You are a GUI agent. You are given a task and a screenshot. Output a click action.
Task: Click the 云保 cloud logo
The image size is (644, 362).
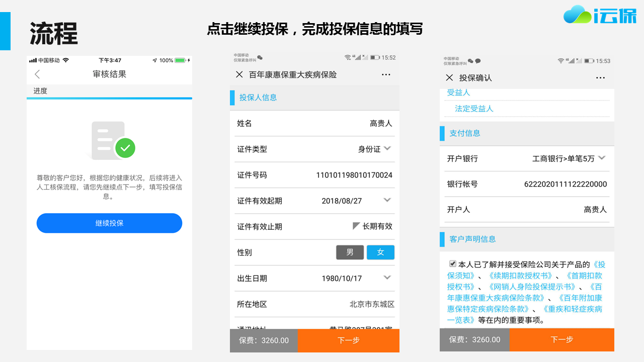tap(600, 15)
